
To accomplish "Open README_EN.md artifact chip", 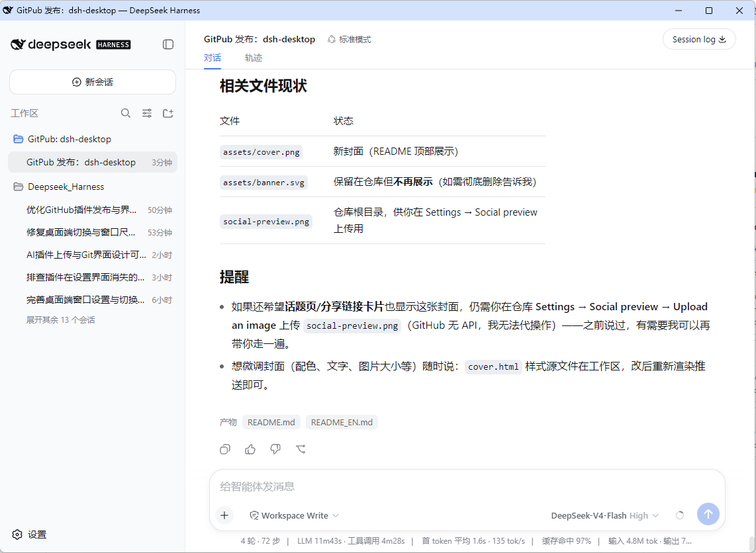I will click(x=342, y=423).
